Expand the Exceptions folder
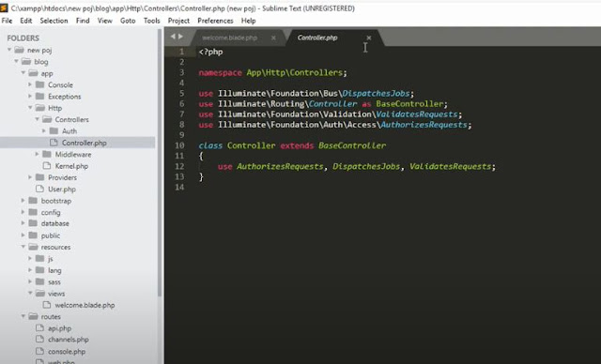 (x=30, y=96)
